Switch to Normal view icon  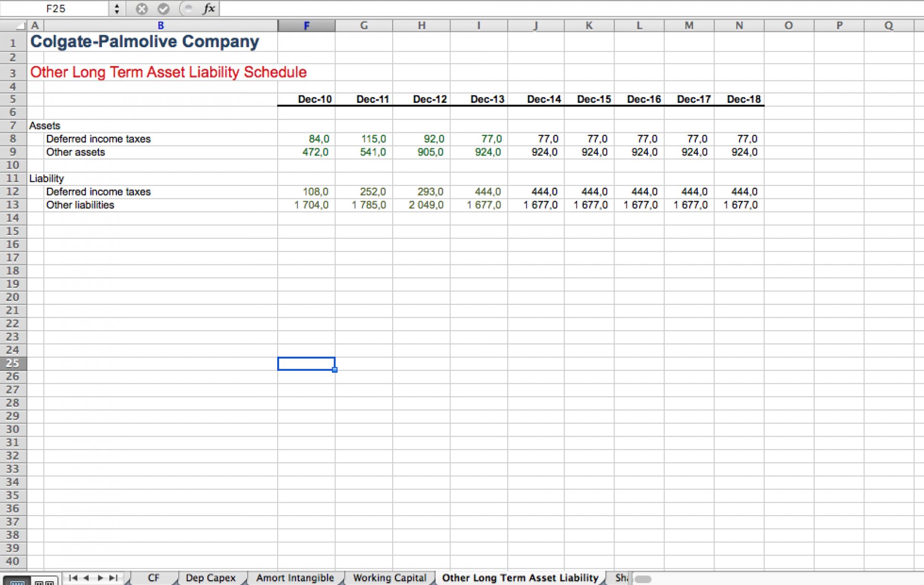click(17, 582)
